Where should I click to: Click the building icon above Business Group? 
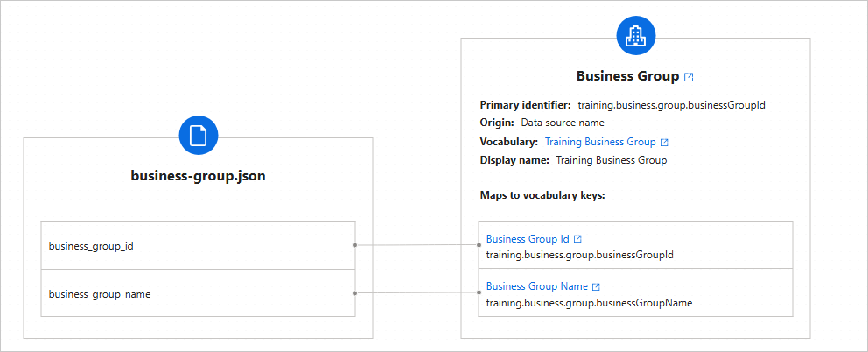click(x=635, y=36)
